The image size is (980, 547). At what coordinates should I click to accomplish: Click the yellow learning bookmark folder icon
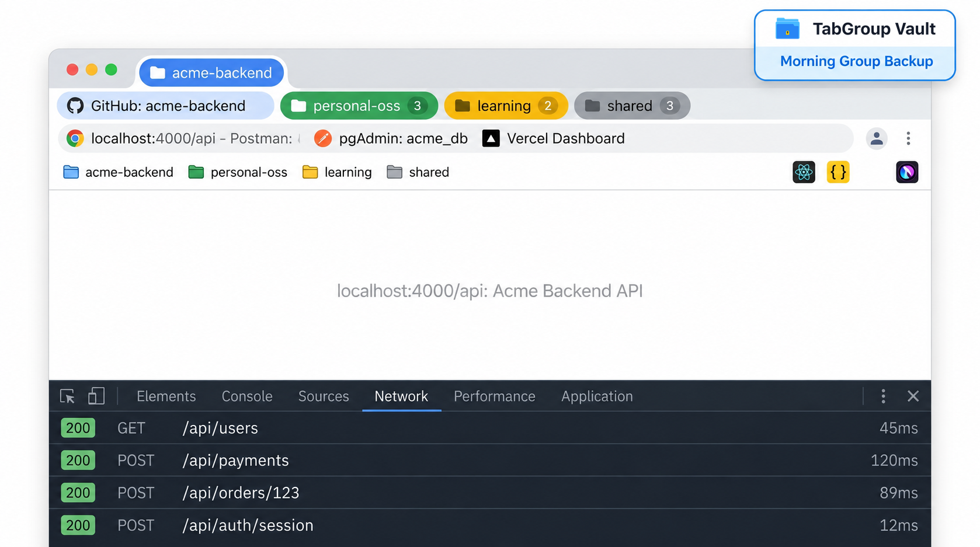click(x=310, y=172)
